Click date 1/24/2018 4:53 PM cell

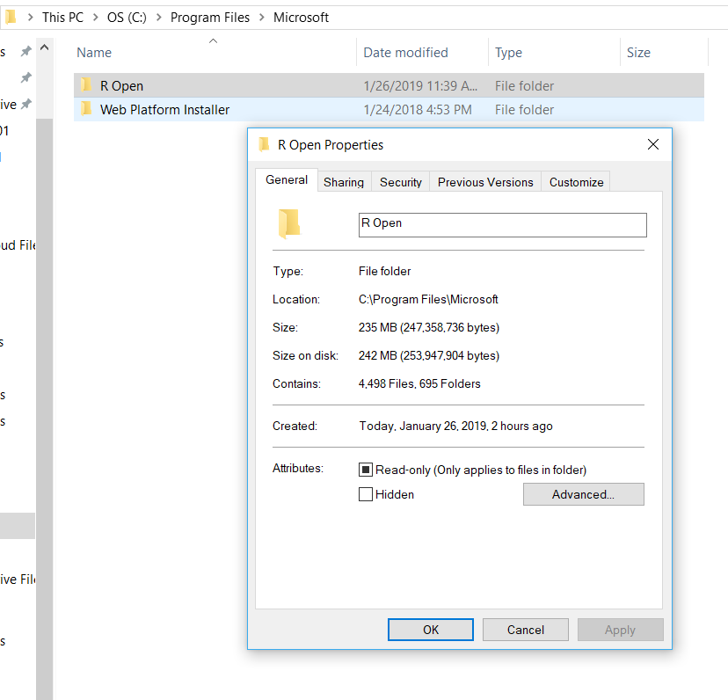pos(418,110)
